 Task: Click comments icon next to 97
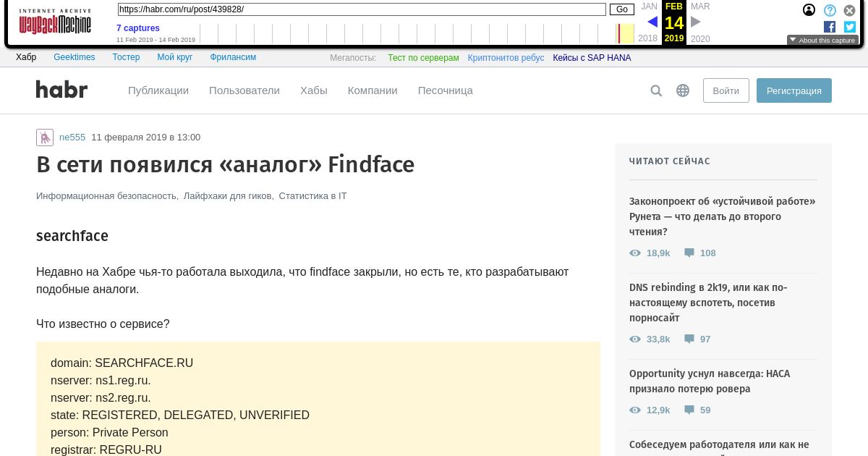click(x=689, y=339)
